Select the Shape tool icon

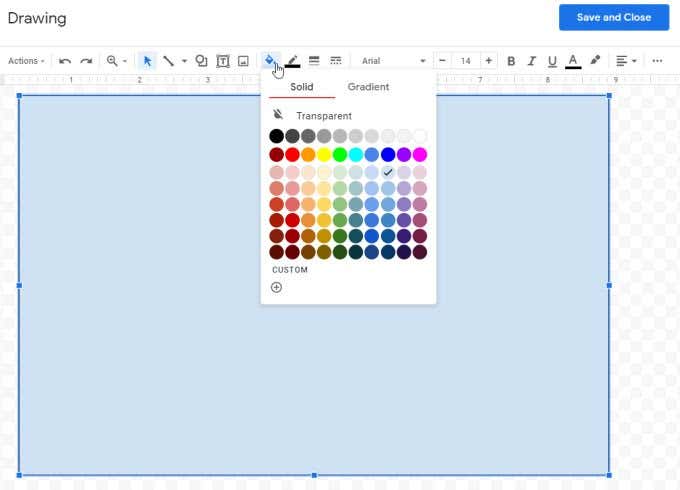pos(201,61)
